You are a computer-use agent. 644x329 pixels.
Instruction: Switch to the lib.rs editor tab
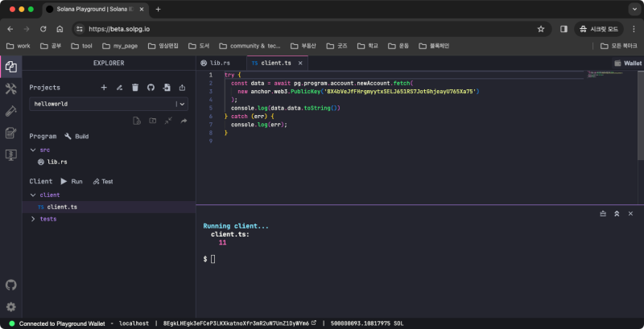pyautogui.click(x=221, y=64)
